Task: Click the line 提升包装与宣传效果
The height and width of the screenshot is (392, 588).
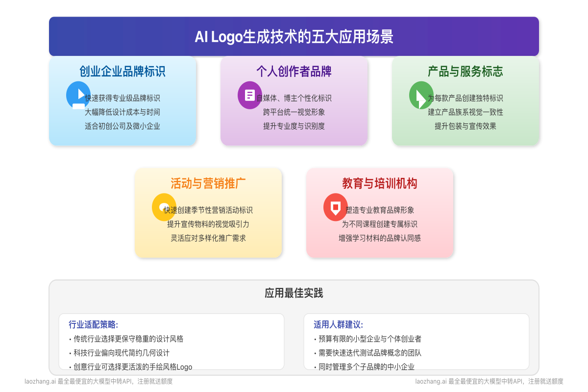Action: click(465, 126)
